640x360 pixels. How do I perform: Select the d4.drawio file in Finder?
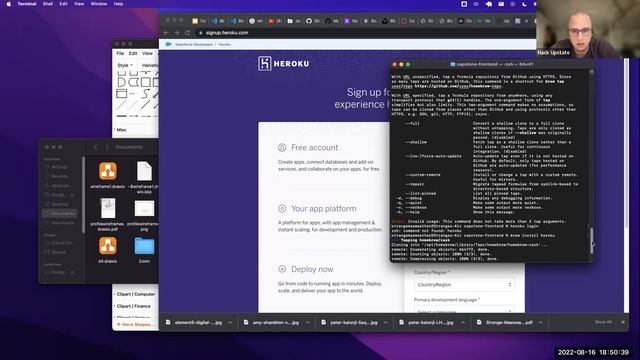point(108,250)
